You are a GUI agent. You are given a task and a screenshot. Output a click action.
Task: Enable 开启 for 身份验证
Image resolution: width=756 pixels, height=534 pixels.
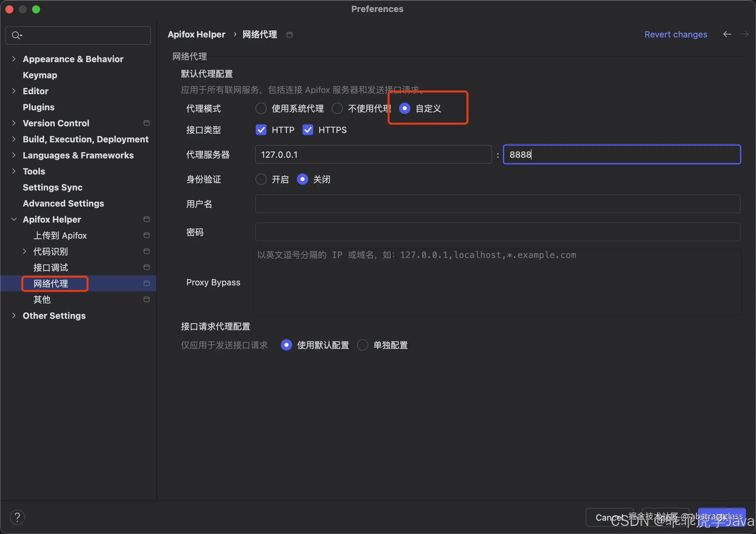261,179
